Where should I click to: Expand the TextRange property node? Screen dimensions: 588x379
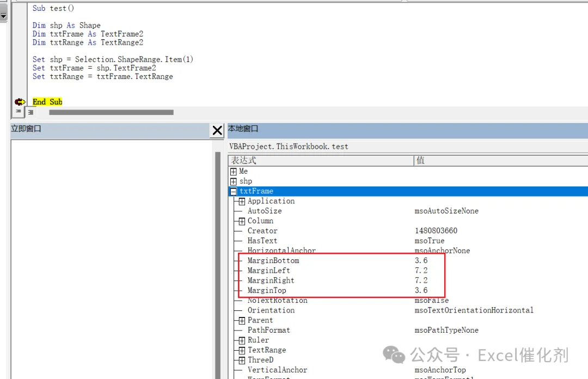pyautogui.click(x=242, y=351)
